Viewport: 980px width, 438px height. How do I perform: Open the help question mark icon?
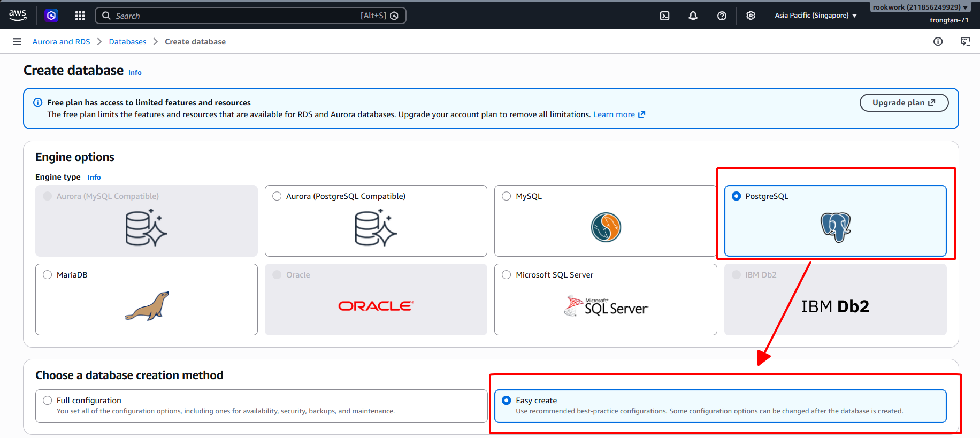point(722,16)
